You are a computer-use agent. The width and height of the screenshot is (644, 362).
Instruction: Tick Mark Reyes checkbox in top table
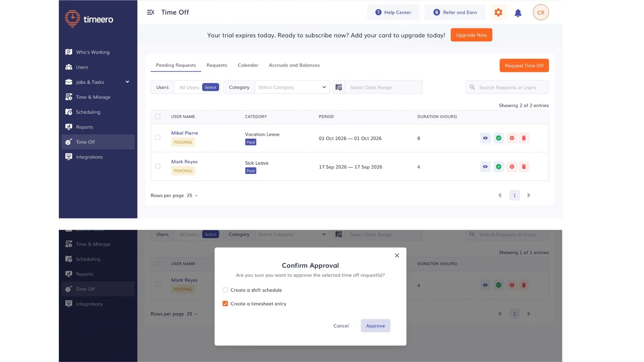(x=158, y=166)
